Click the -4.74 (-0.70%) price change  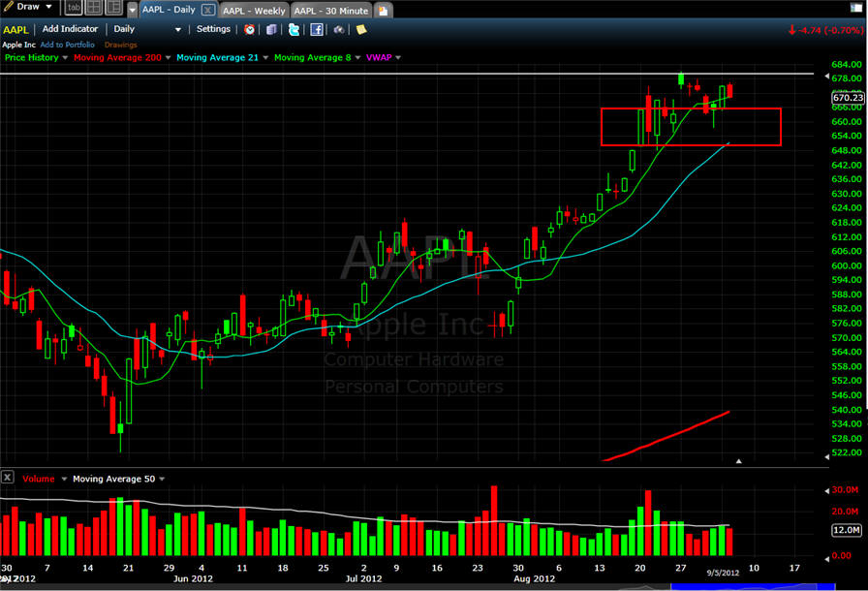[x=825, y=30]
